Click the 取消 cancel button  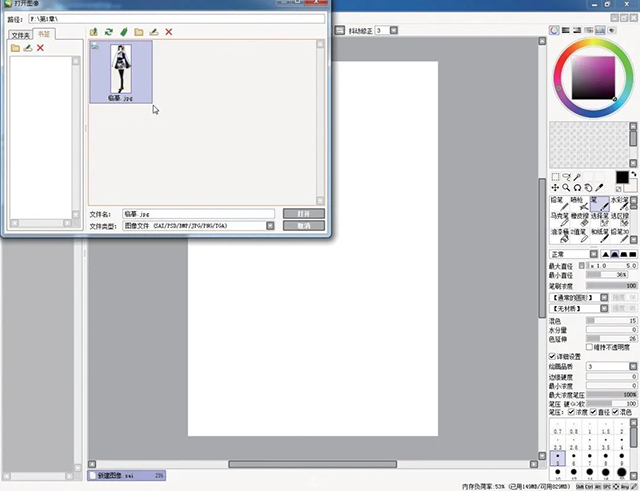(304, 226)
